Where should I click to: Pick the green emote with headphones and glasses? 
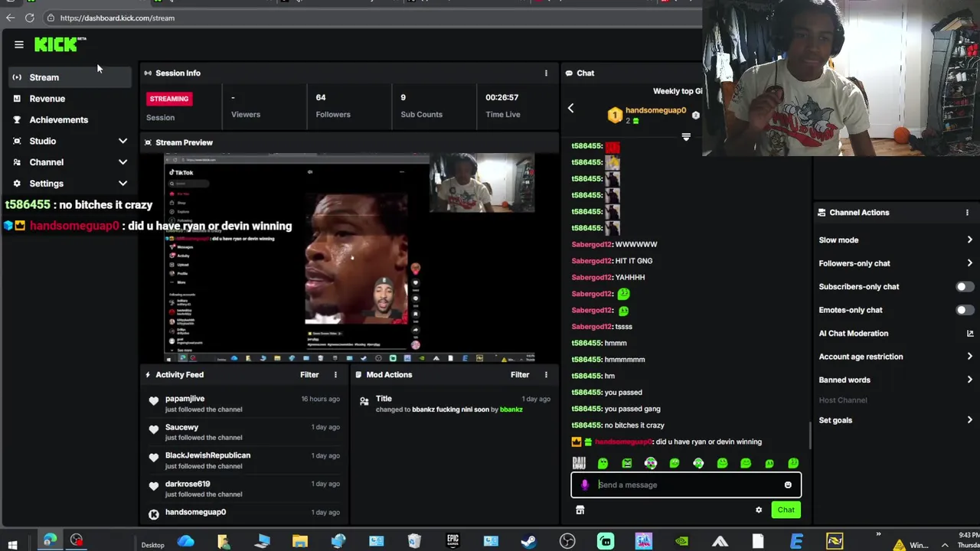pos(651,463)
